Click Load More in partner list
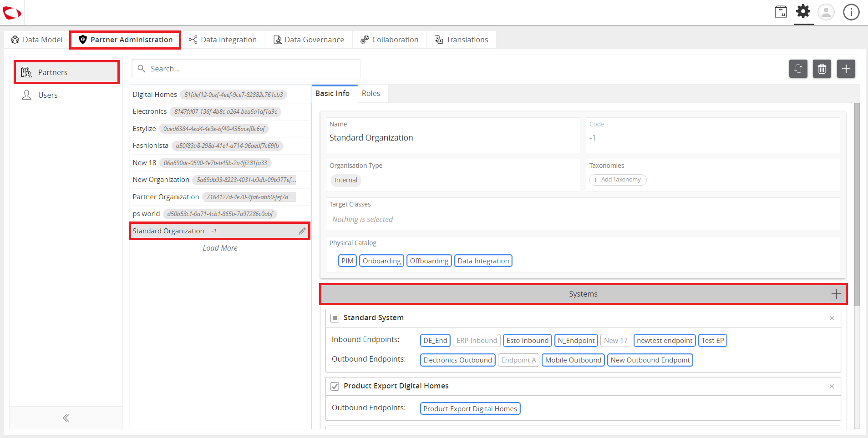 pyautogui.click(x=220, y=248)
